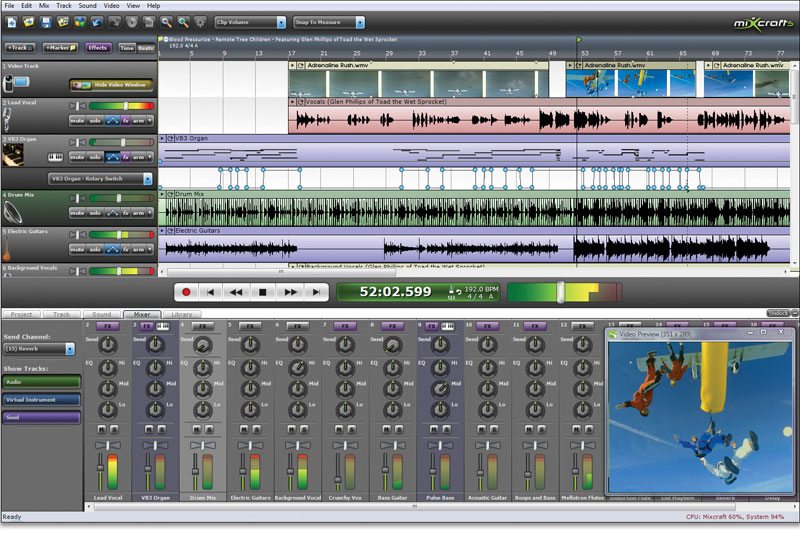Click the Save project disk icon

(46, 21)
